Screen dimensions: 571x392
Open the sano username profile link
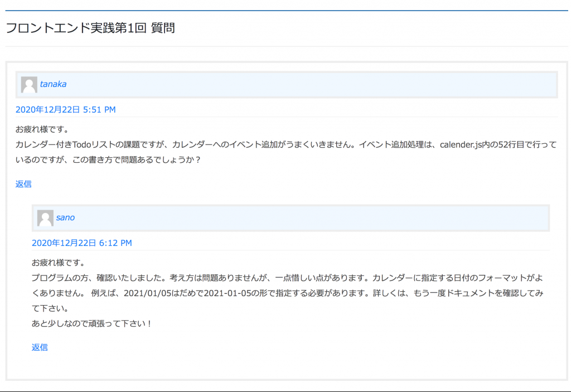pos(65,217)
